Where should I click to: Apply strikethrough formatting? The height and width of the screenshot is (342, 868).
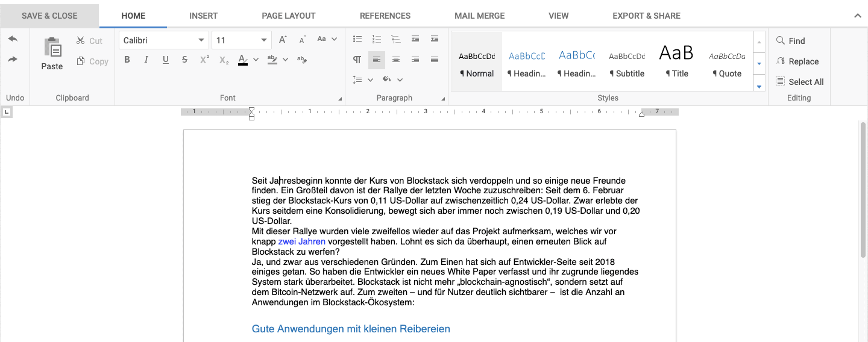(185, 60)
